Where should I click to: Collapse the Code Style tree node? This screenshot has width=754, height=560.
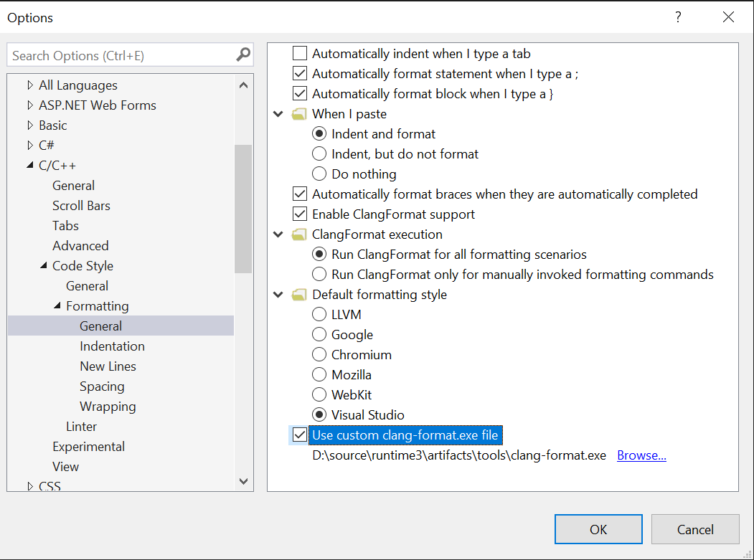(x=43, y=265)
